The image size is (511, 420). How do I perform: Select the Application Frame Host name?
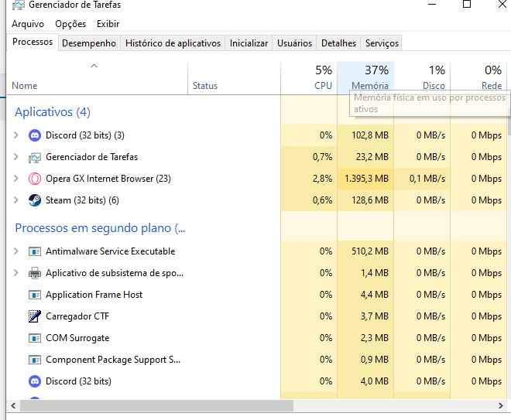(x=94, y=295)
